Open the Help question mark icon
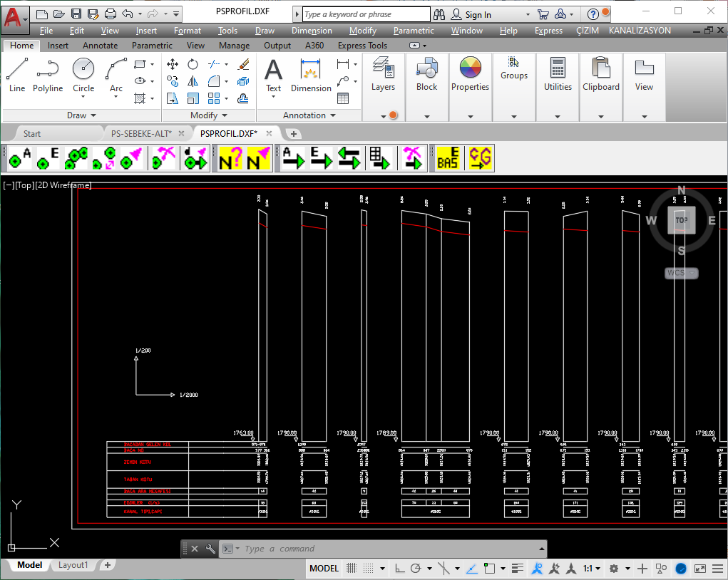The image size is (728, 580). point(593,14)
